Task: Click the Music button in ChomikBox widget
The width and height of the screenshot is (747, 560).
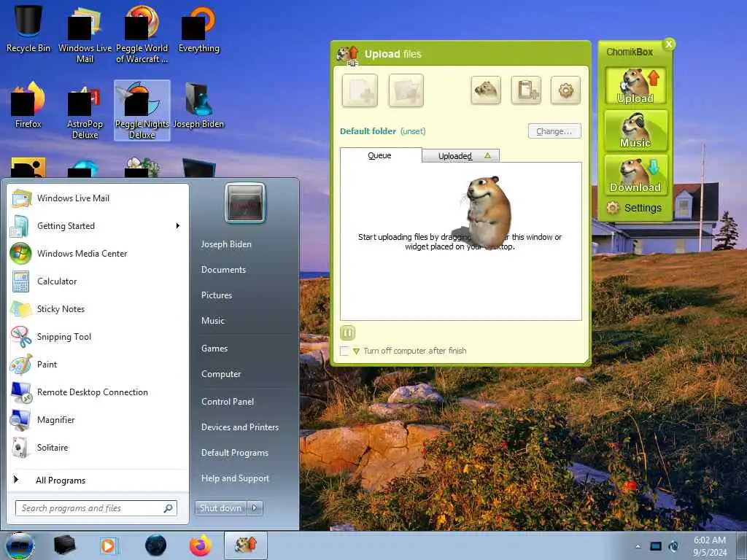Action: coord(635,130)
